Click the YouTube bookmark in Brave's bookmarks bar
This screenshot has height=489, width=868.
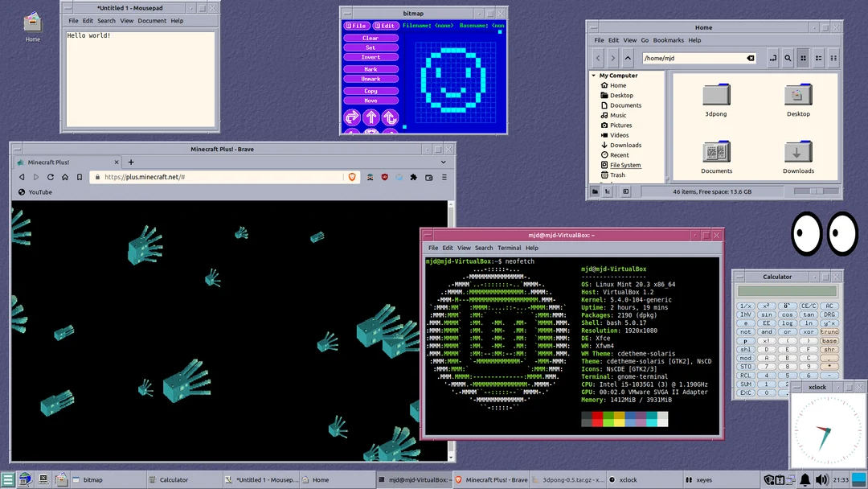[33, 191]
